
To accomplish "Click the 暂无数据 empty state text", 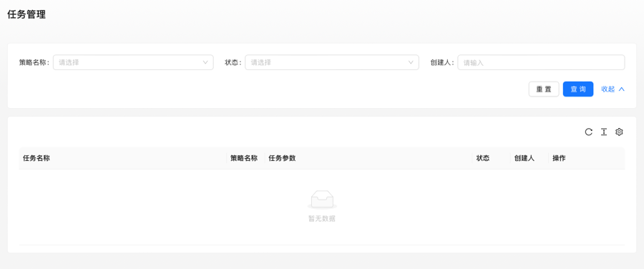I will pos(322,219).
